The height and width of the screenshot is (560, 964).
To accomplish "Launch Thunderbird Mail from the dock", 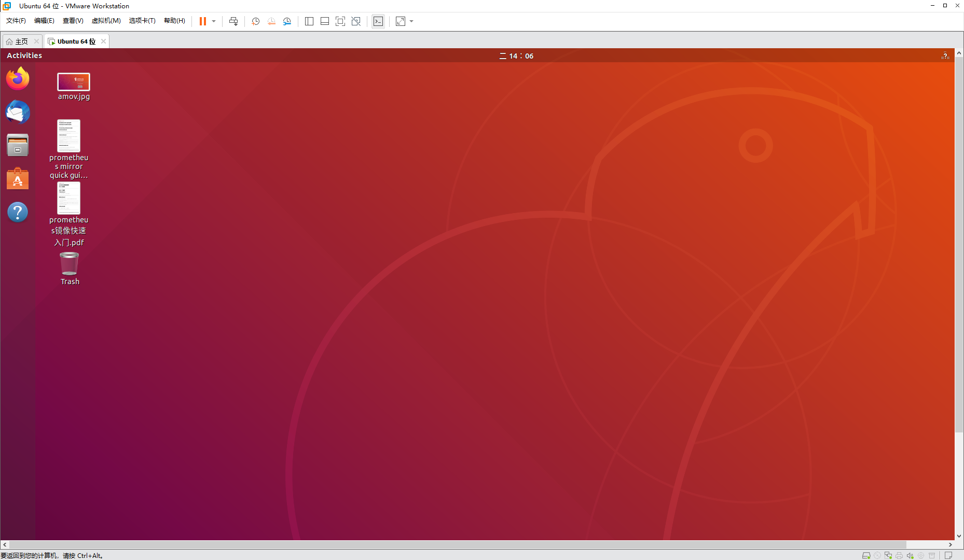I will (x=18, y=111).
